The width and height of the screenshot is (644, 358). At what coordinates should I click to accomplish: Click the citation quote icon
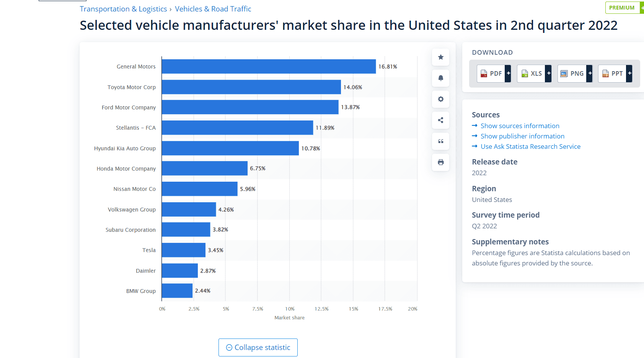(x=440, y=141)
